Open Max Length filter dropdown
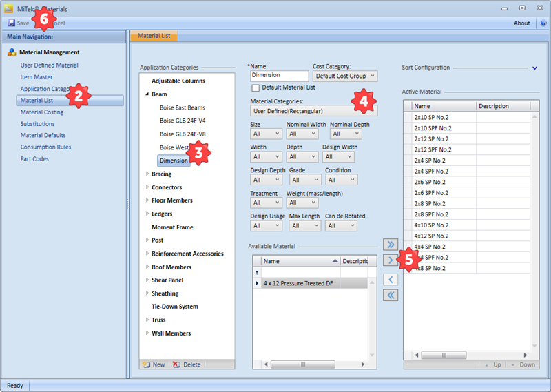The image size is (551, 392). pyautogui.click(x=305, y=226)
